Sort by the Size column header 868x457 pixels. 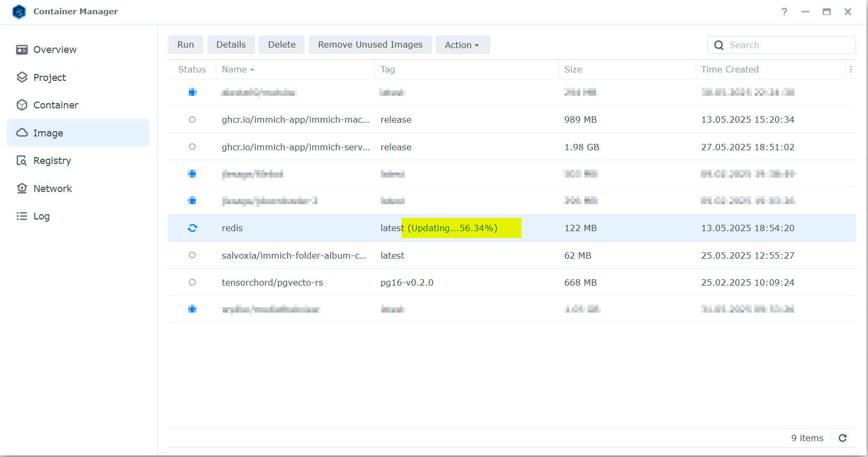coord(627,69)
